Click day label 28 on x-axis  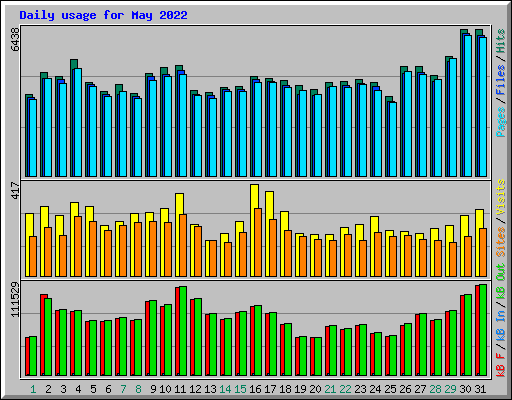tap(435, 389)
